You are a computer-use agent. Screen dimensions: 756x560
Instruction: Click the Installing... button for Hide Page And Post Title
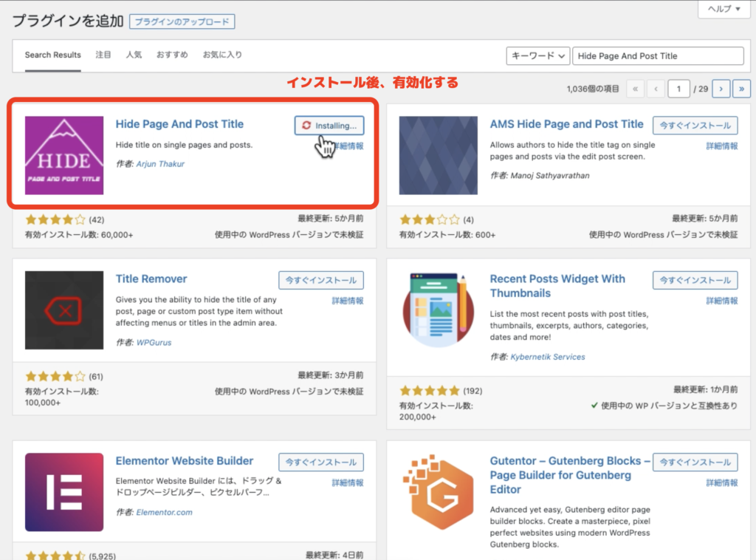[x=329, y=126]
